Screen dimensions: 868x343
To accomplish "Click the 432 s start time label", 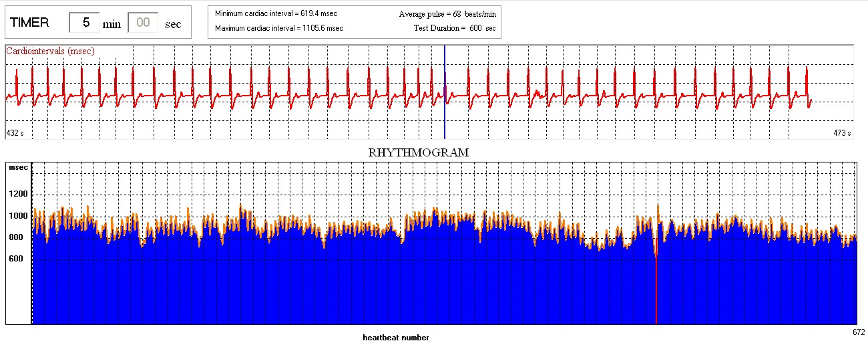I will pyautogui.click(x=15, y=133).
